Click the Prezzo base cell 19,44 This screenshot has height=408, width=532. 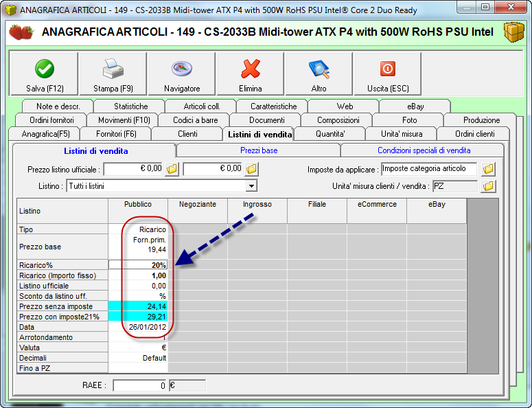(138, 247)
